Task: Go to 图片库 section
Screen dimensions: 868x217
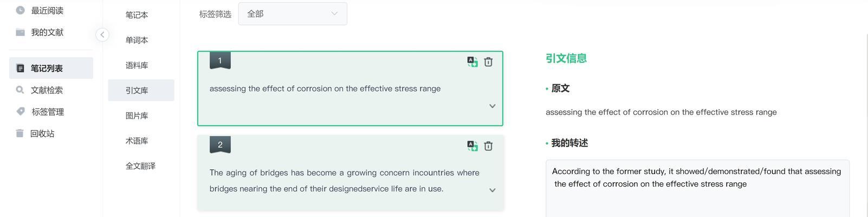Action: pos(137,116)
